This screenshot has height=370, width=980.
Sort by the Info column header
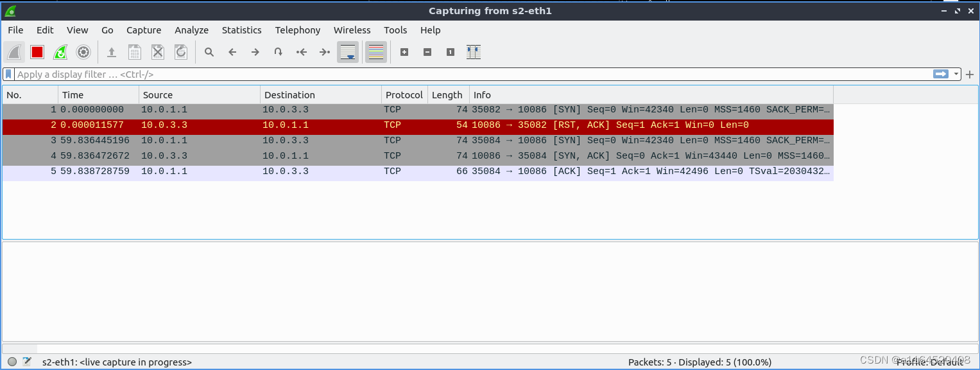[x=651, y=95]
